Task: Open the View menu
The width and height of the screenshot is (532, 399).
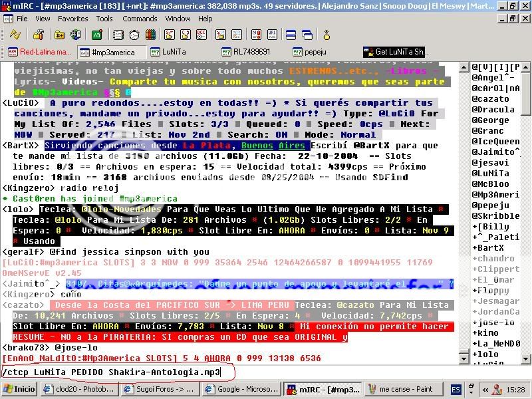Action: [x=43, y=19]
